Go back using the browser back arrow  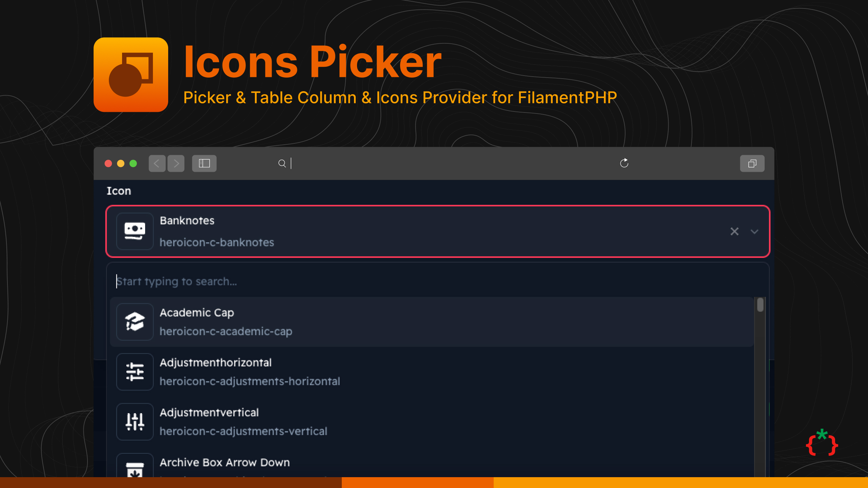point(157,163)
